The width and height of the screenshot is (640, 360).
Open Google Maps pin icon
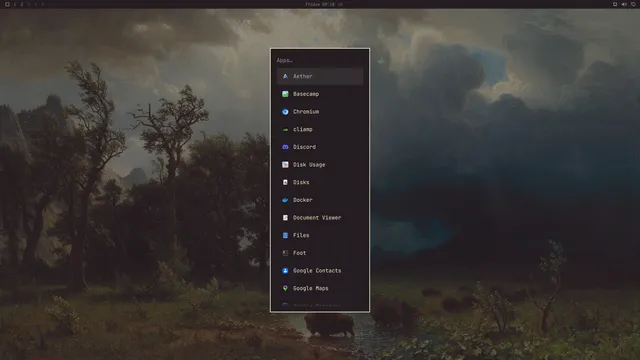pos(285,288)
